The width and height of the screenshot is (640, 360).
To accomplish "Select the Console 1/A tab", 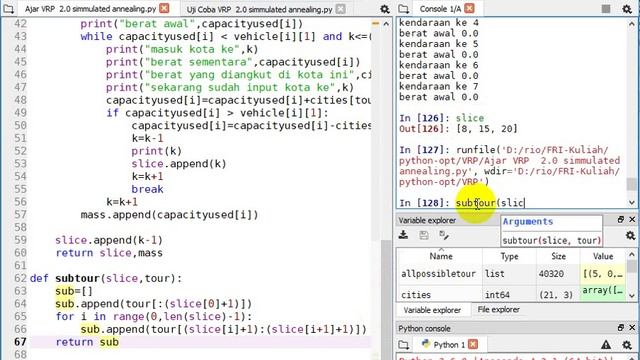I will coord(440,9).
